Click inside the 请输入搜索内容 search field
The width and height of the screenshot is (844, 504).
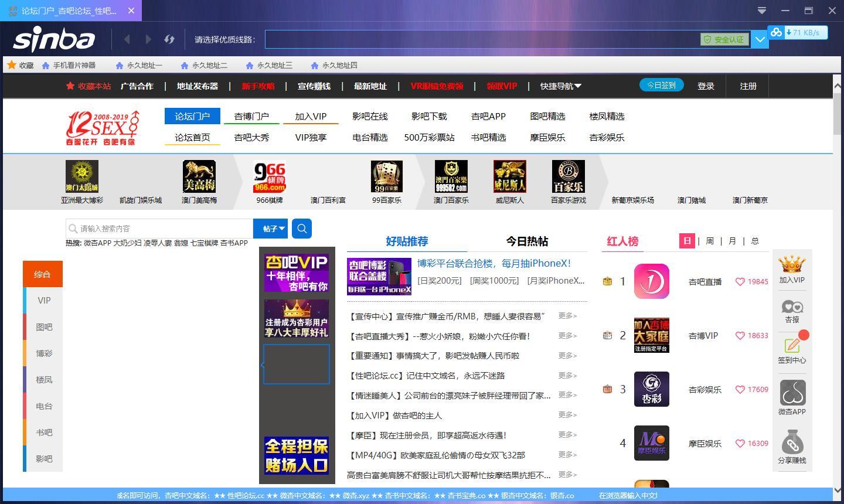pyautogui.click(x=158, y=229)
